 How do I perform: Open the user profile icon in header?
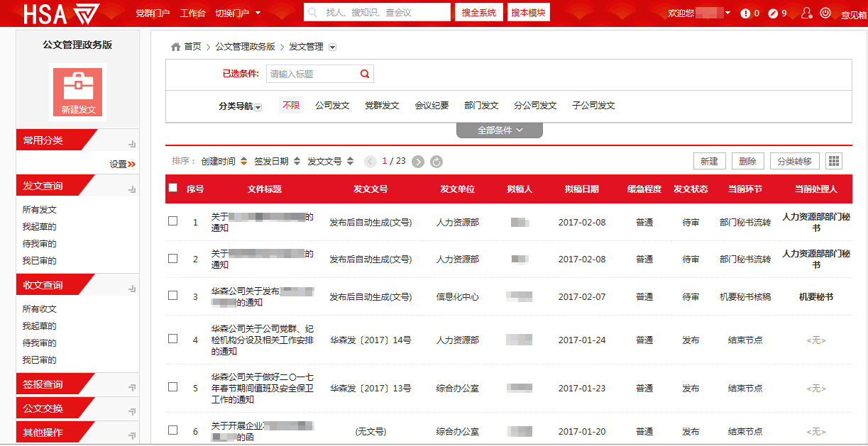click(806, 13)
